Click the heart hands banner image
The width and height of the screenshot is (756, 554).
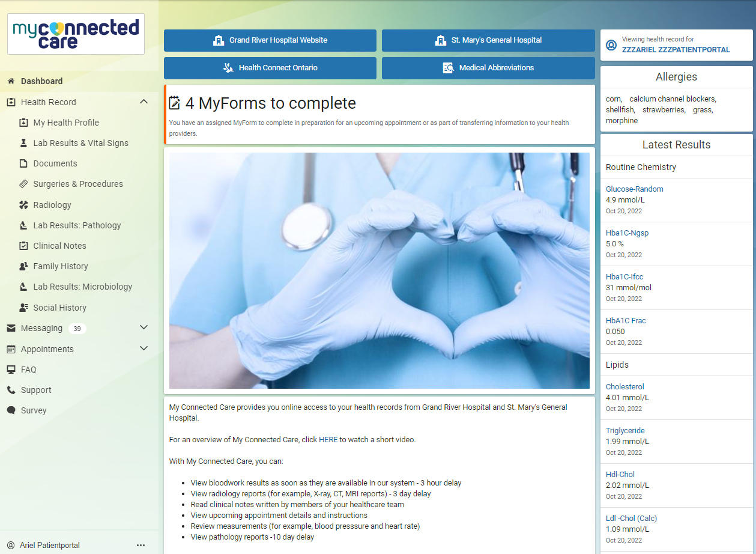point(379,270)
